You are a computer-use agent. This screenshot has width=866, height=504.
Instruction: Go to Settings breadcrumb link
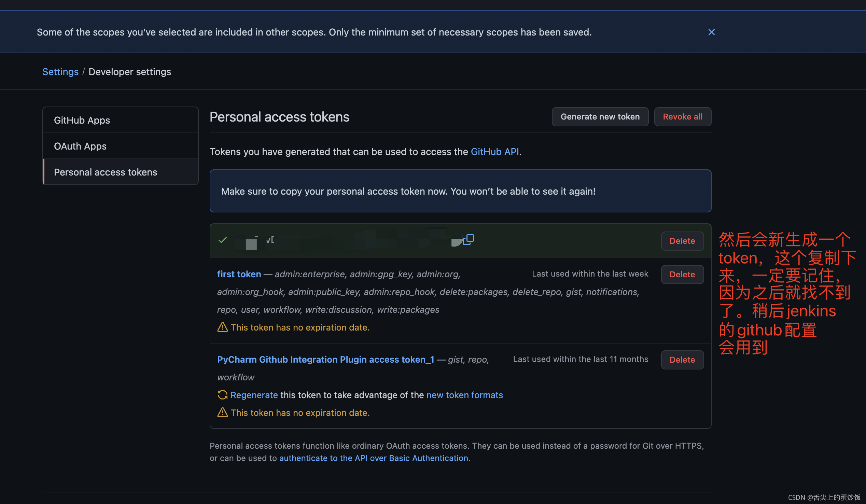(60, 72)
